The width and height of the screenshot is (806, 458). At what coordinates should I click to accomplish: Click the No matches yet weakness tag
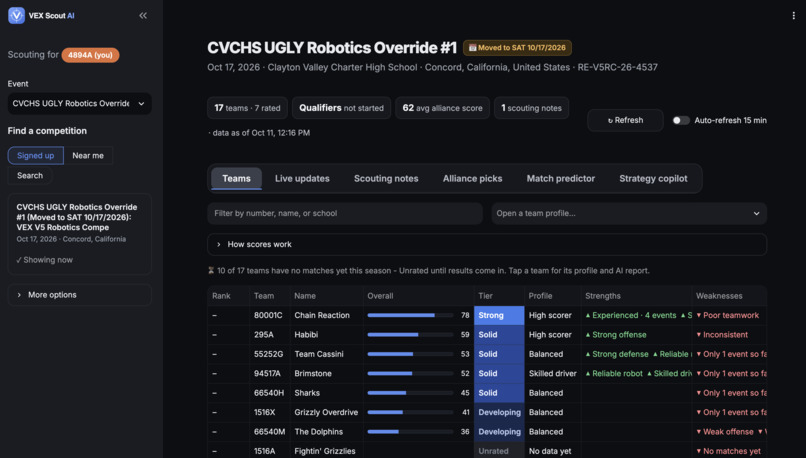728,451
